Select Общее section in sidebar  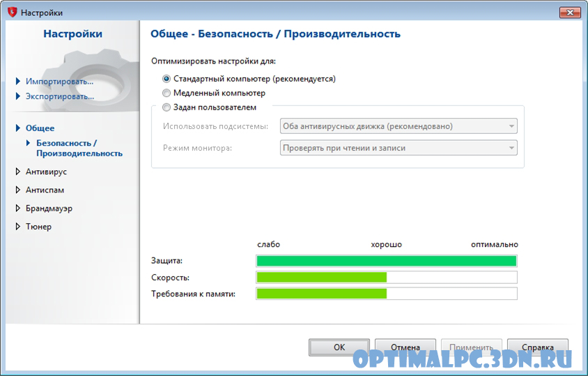coord(40,128)
